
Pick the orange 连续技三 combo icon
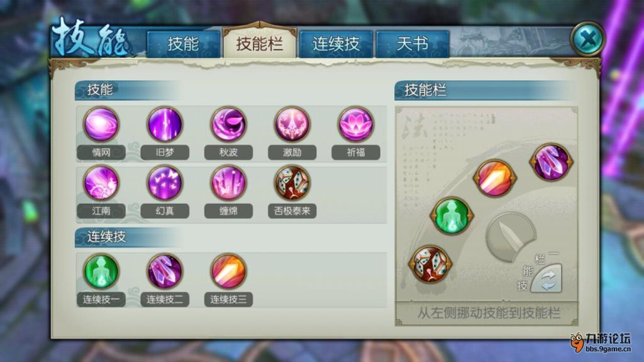tap(228, 271)
